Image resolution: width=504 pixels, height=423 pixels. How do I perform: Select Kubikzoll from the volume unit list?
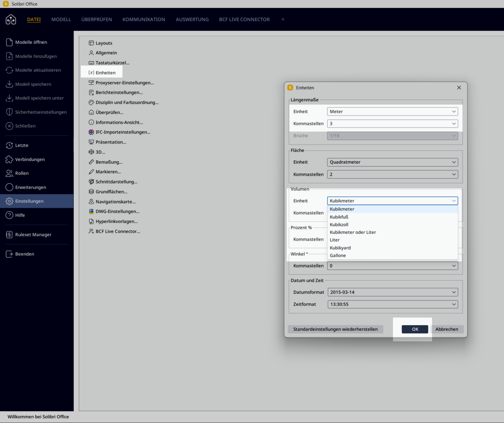tap(392, 225)
